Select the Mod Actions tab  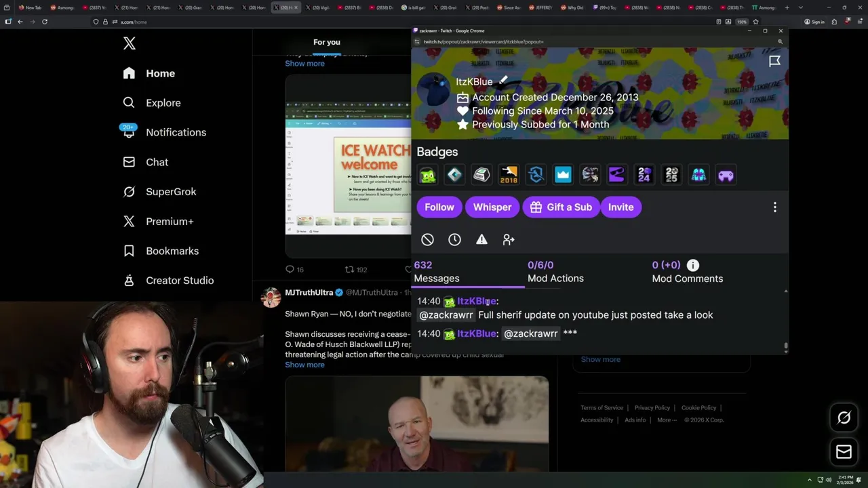(555, 272)
